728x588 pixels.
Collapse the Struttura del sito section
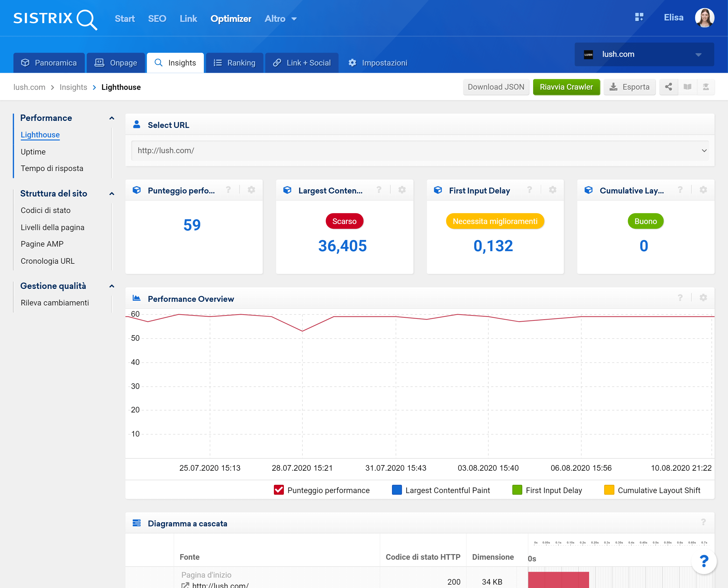click(x=111, y=194)
